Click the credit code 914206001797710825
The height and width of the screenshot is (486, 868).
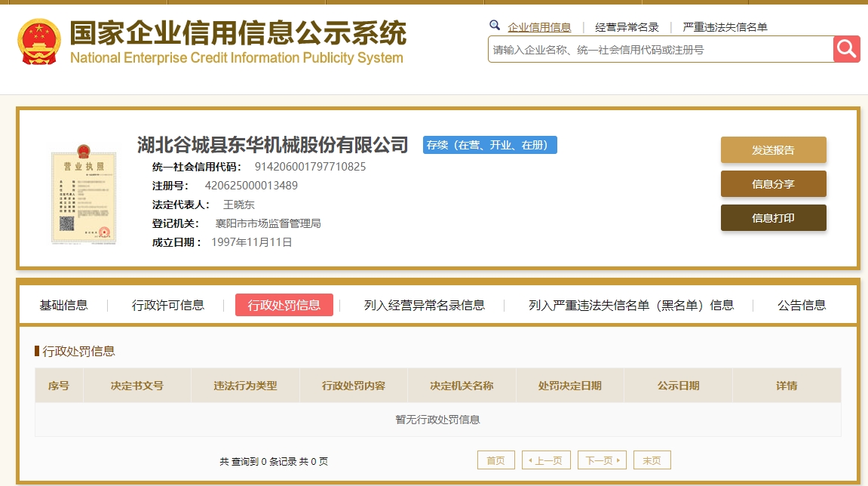310,166
